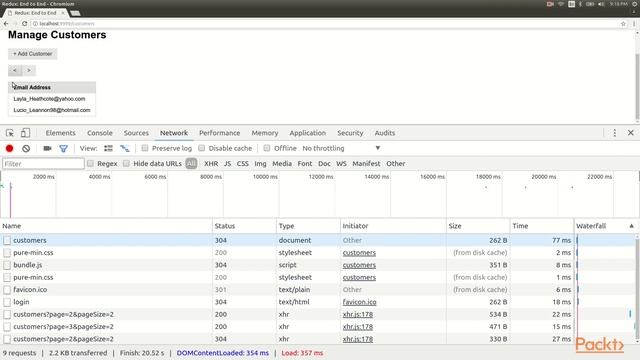Tick the Offline checkbox
This screenshot has width=640, height=360.
(x=267, y=148)
